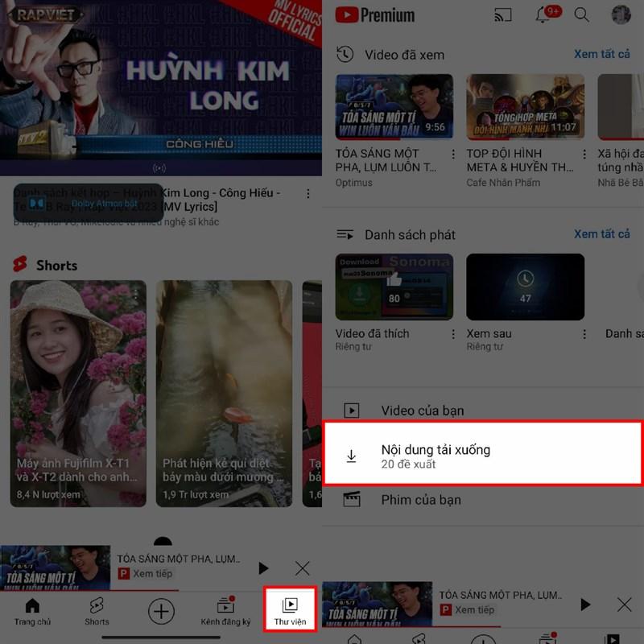Open Video đã thích playlist thumbnail
The image size is (644, 644).
394,287
